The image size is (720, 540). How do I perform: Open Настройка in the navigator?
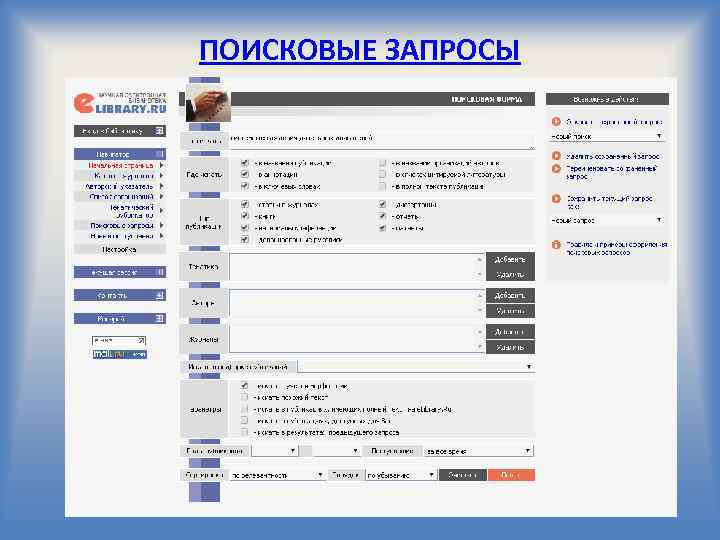coord(119,249)
